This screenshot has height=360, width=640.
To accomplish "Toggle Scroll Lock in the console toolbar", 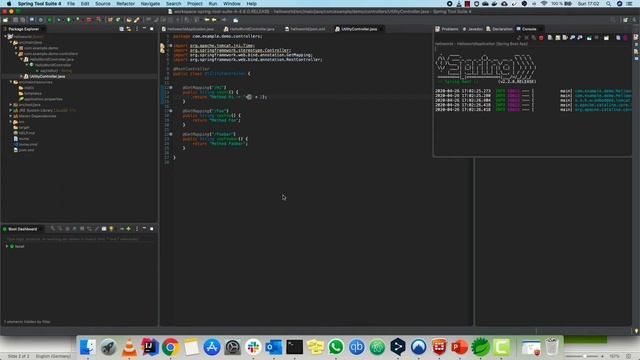I will tap(558, 38).
